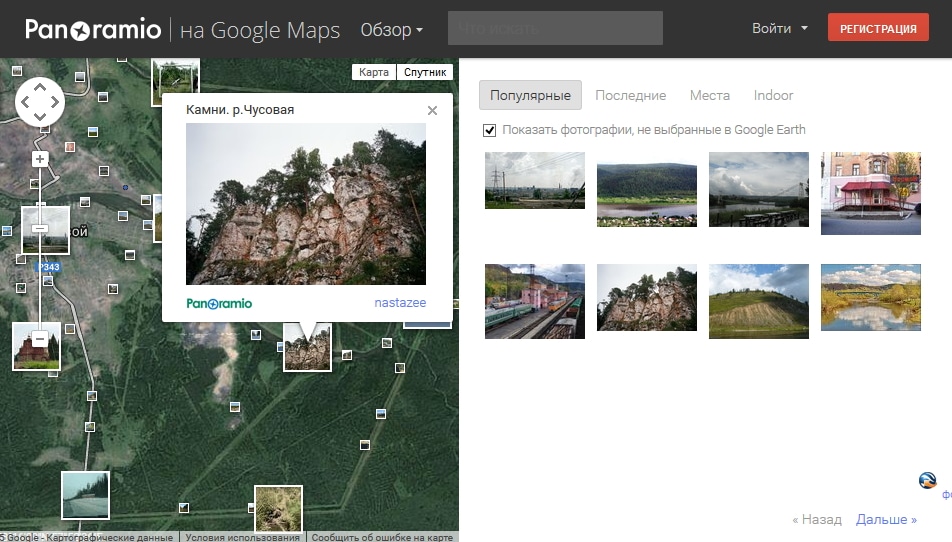Image resolution: width=952 pixels, height=542 pixels.
Task: Zoom in with the map plus button
Action: (x=40, y=159)
